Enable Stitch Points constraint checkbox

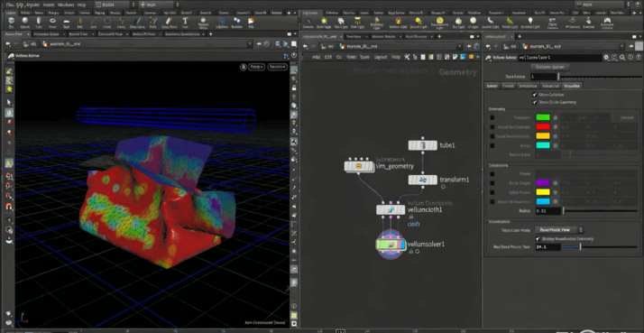[492, 192]
